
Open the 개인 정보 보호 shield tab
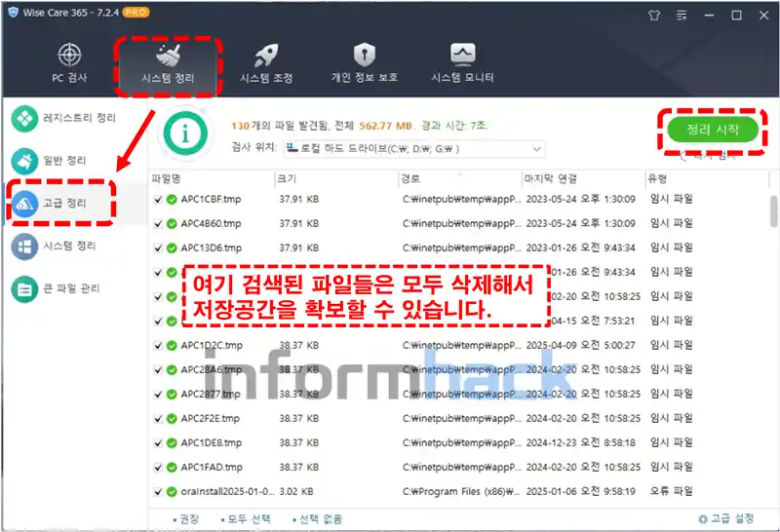(x=365, y=63)
